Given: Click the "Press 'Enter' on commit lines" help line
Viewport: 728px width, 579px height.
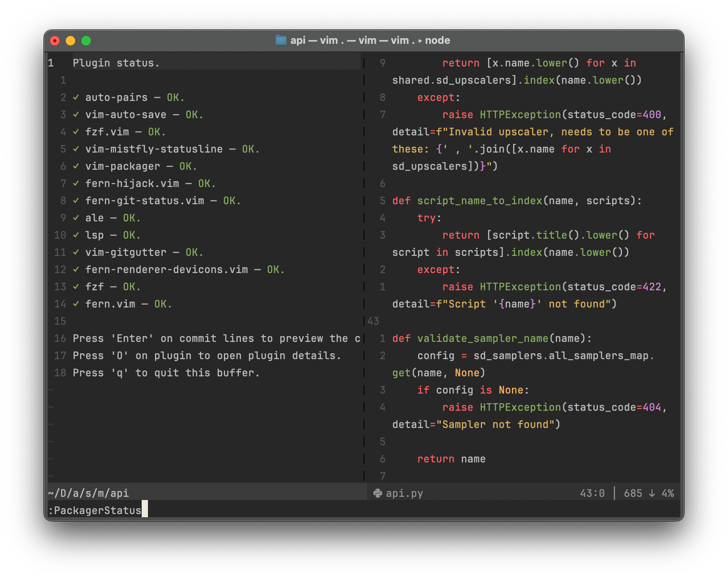Looking at the screenshot, I should pos(216,338).
